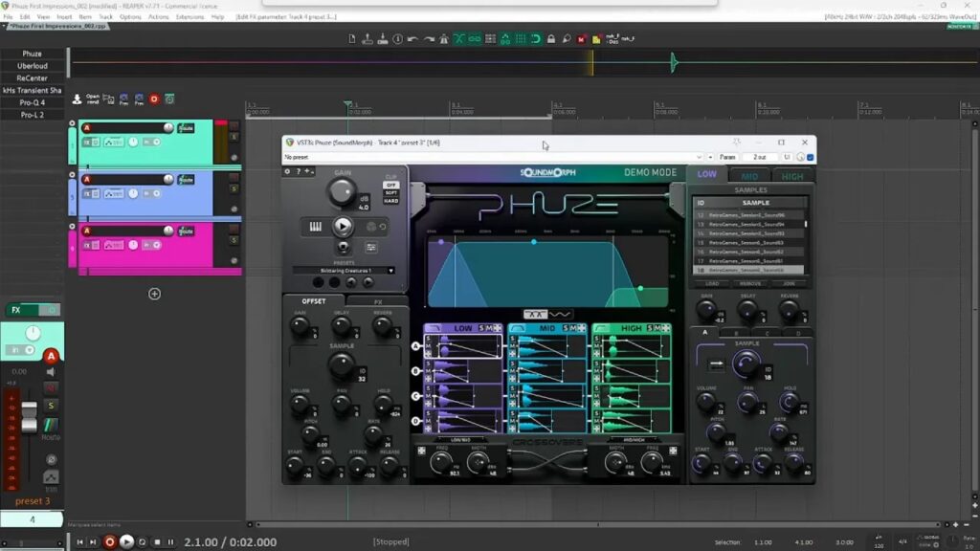
Task: Open Phuze settings gear icon
Action: click(287, 171)
